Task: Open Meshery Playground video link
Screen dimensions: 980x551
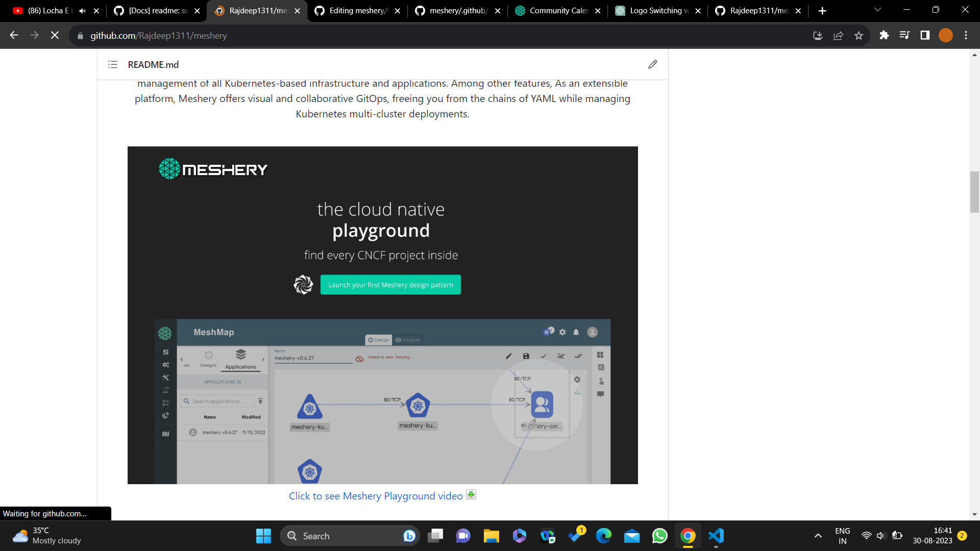Action: coord(376,496)
